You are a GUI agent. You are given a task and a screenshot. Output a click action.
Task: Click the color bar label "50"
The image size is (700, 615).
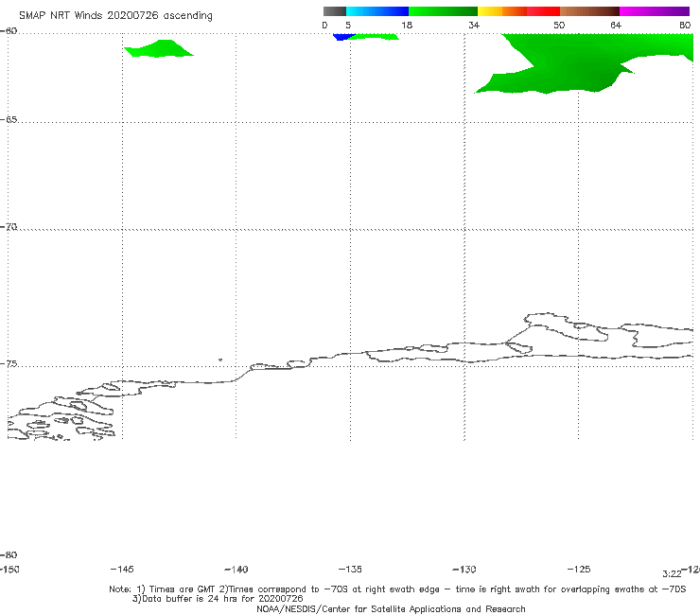click(x=559, y=25)
